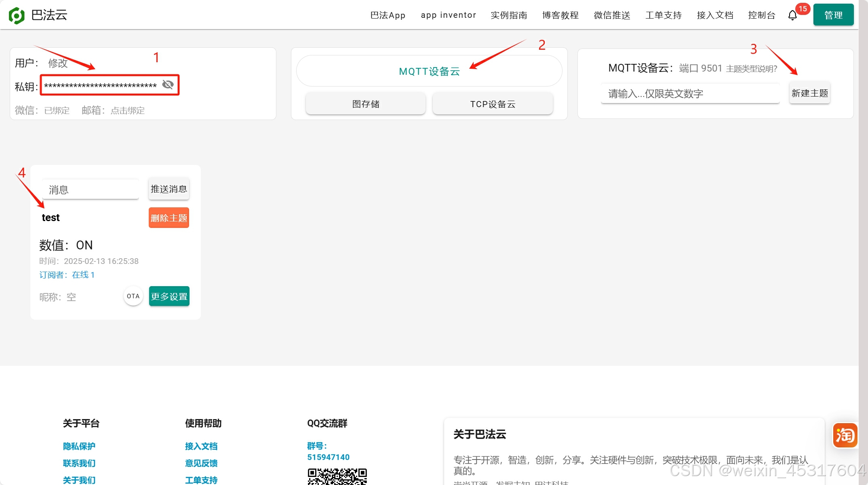
Task: Click the 主题类型说明? help link
Action: tap(751, 69)
